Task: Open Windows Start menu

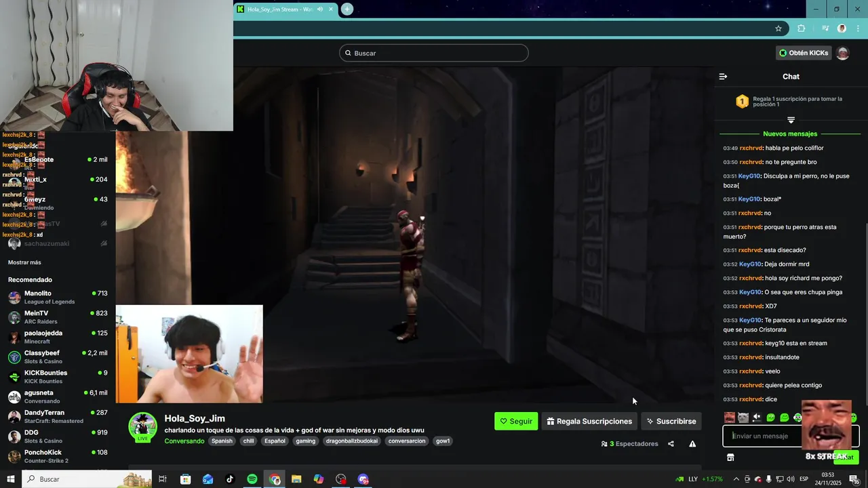Action: click(10, 479)
